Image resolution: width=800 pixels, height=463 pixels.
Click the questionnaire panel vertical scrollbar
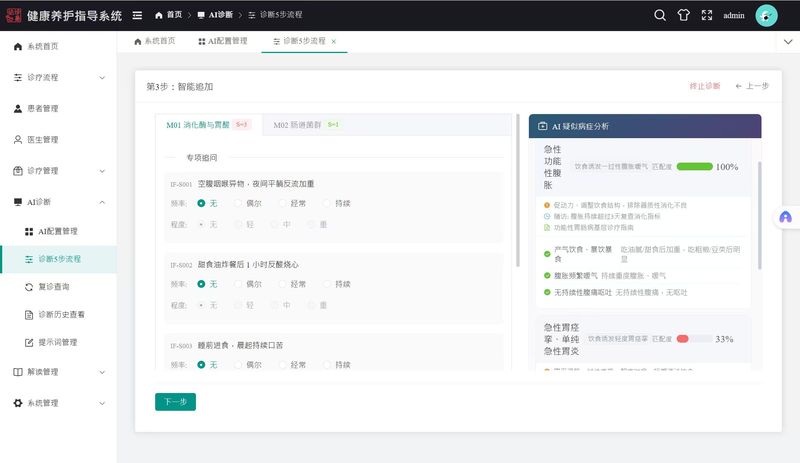coord(518,190)
